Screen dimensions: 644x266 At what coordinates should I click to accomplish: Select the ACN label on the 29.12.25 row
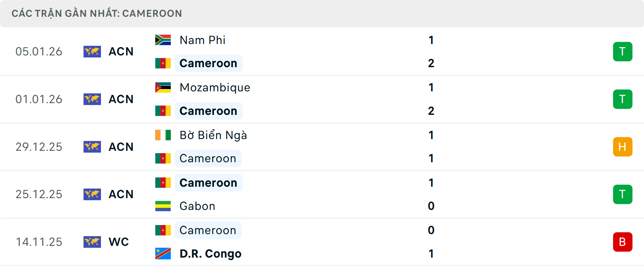coord(121,146)
